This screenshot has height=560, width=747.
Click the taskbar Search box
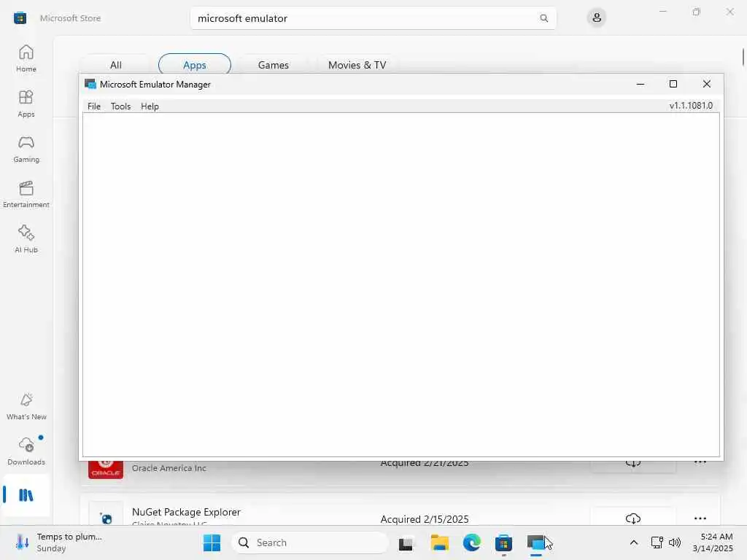(310, 542)
